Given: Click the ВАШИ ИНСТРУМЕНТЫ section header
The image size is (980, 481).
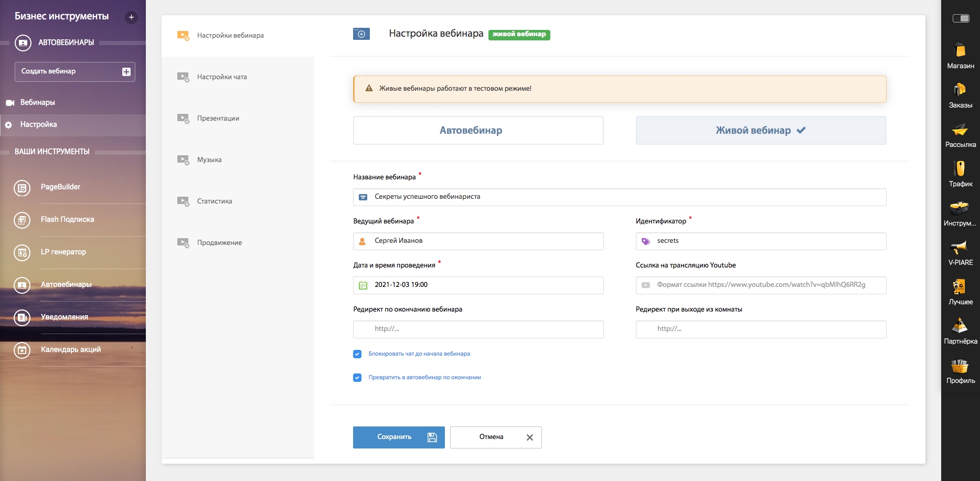Looking at the screenshot, I should pyautogui.click(x=52, y=152).
